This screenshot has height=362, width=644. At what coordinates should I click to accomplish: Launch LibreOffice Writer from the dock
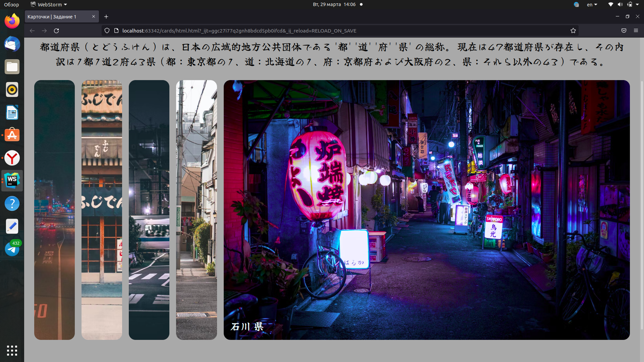(12, 112)
